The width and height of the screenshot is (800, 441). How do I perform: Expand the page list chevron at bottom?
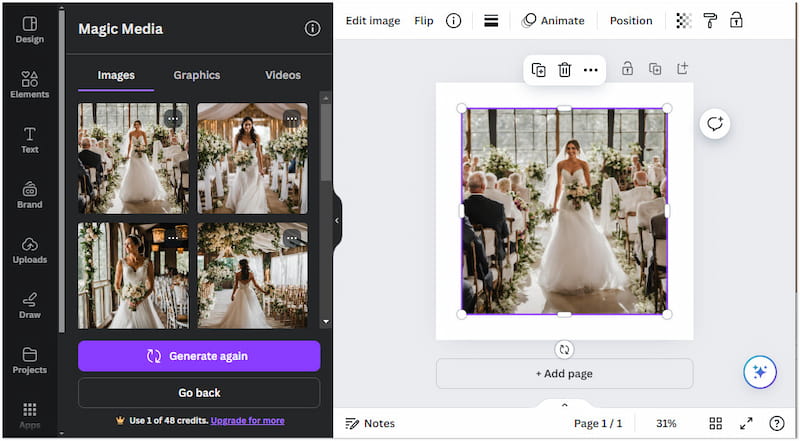pos(564,405)
